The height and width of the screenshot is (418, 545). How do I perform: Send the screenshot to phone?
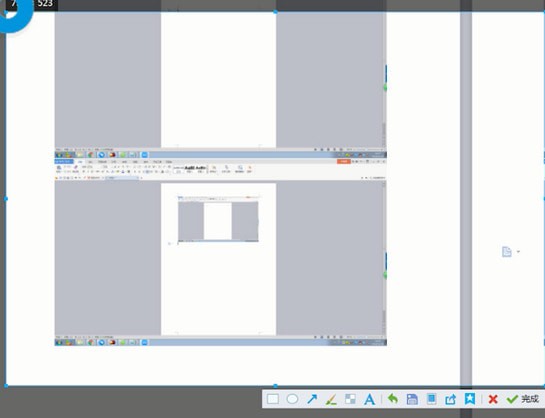click(x=431, y=399)
